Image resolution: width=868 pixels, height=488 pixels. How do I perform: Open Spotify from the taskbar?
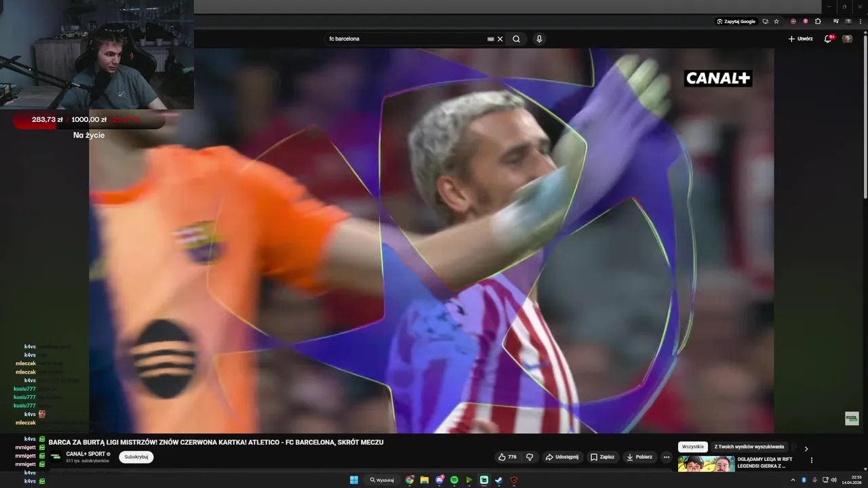click(x=454, y=480)
